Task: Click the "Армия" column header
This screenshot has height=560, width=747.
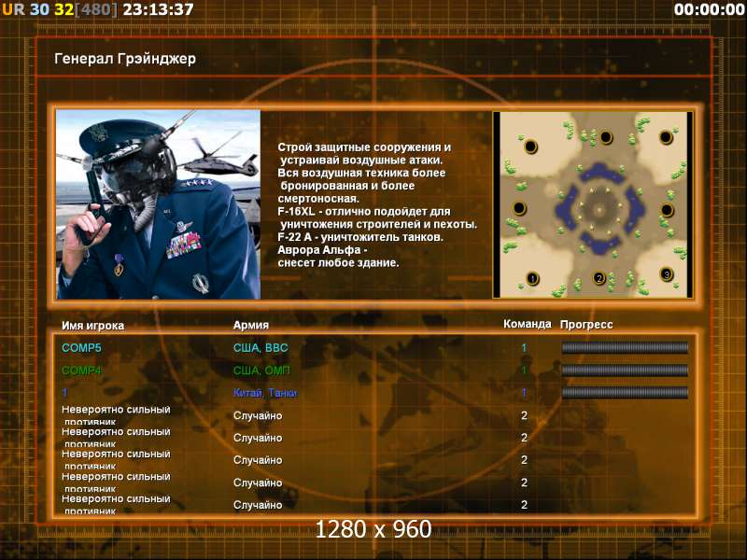Action: tap(251, 325)
